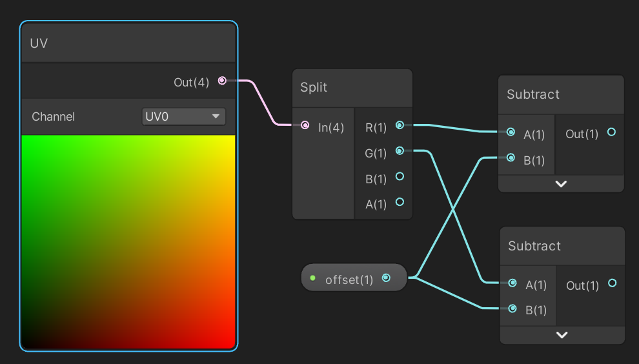Screen dimensions: 639x364
Task: Expand the upper Subtract node preview chevron
Action: pos(561,184)
